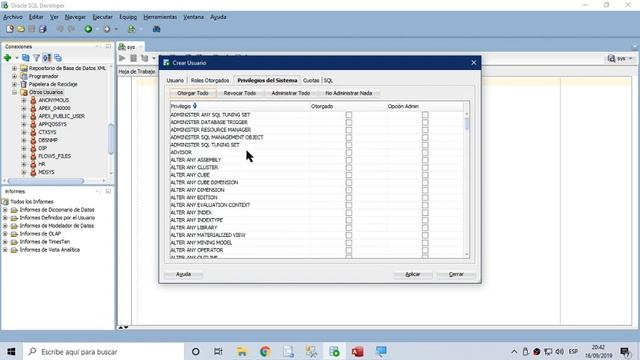Check Otorgado for ALTER ANY CLUSTER

point(349,167)
